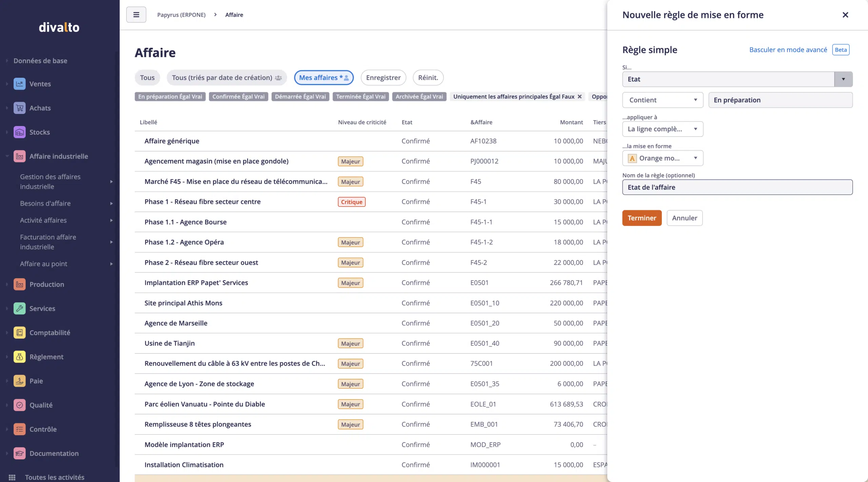Click the Services wrench icon
The width and height of the screenshot is (868, 482).
pyautogui.click(x=19, y=308)
